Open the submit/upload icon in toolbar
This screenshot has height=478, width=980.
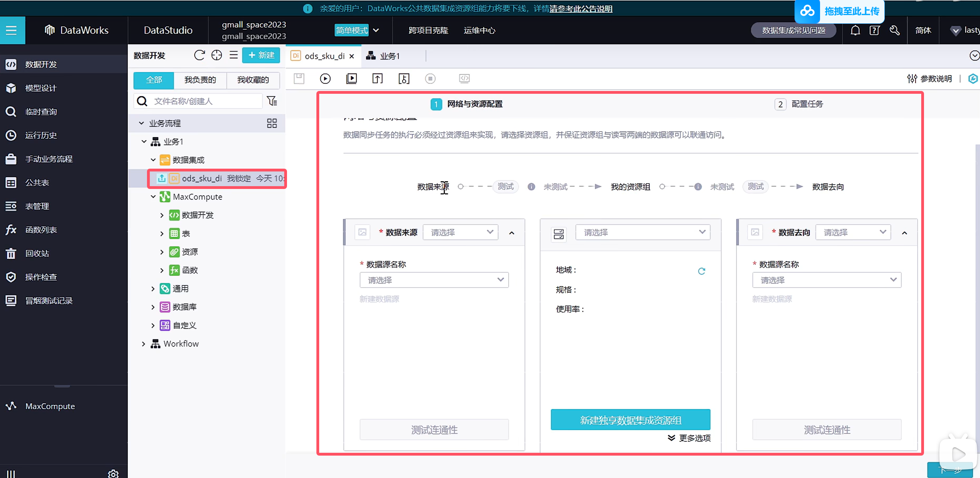tap(377, 78)
